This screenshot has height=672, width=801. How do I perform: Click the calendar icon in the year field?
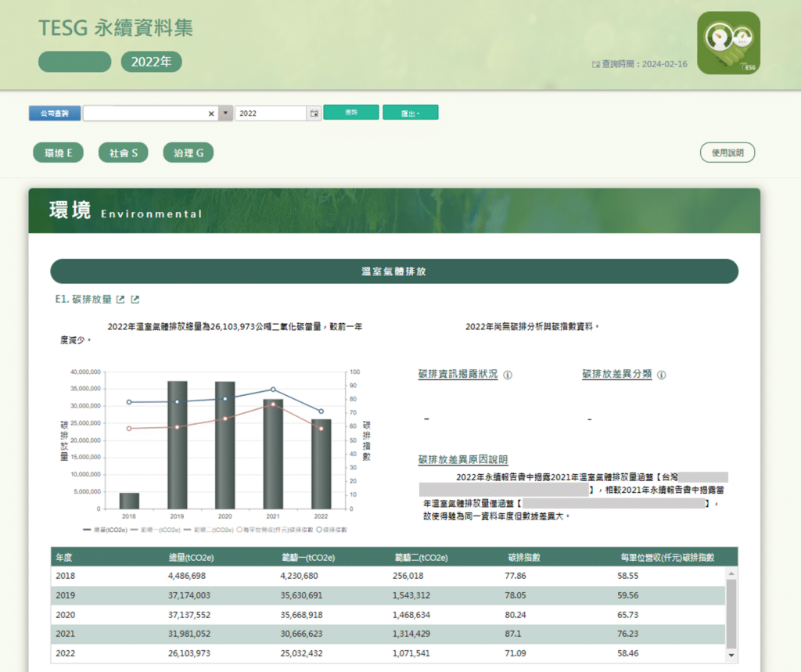[315, 113]
